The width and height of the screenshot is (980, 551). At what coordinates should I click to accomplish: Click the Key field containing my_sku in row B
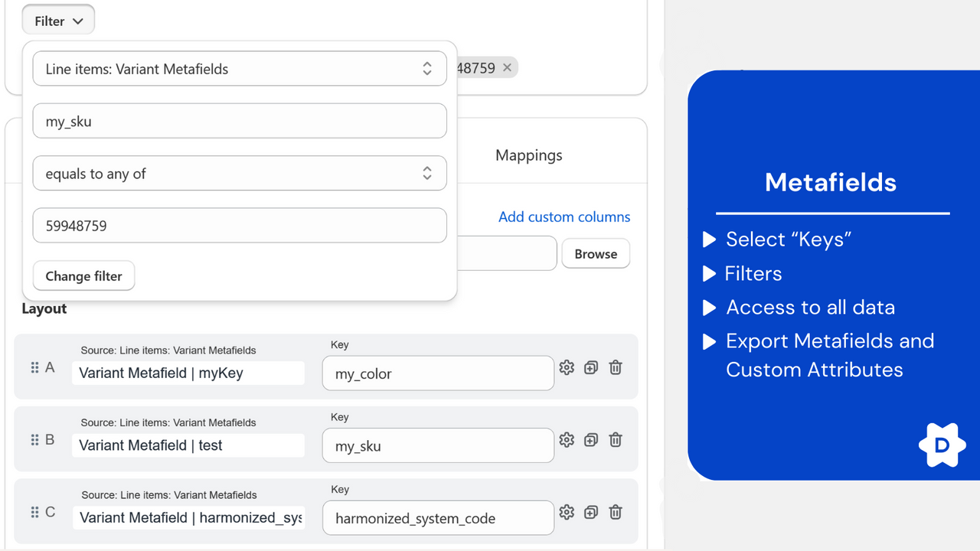(x=438, y=445)
